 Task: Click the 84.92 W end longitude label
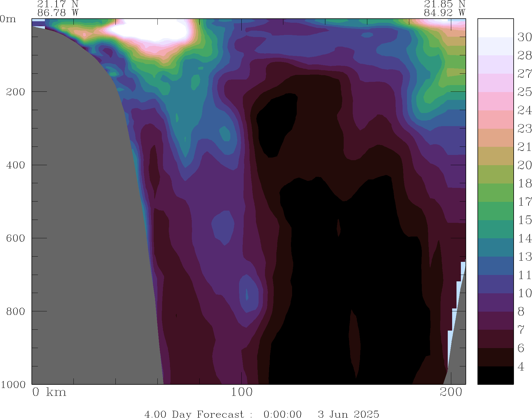pyautogui.click(x=444, y=13)
